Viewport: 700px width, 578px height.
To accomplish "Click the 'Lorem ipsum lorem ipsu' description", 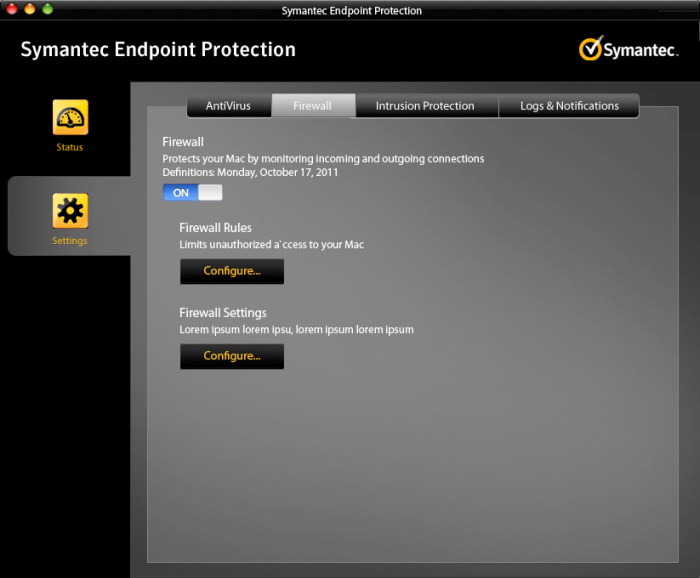I will pos(296,330).
